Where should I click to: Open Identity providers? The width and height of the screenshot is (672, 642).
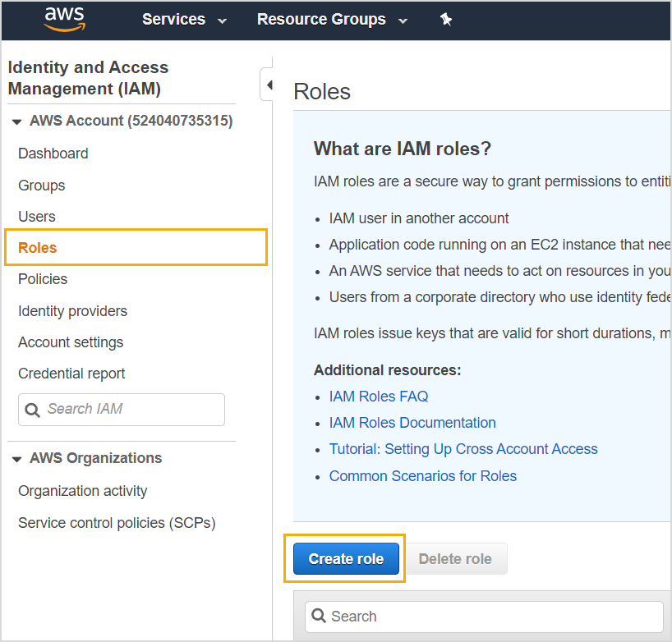coord(73,311)
